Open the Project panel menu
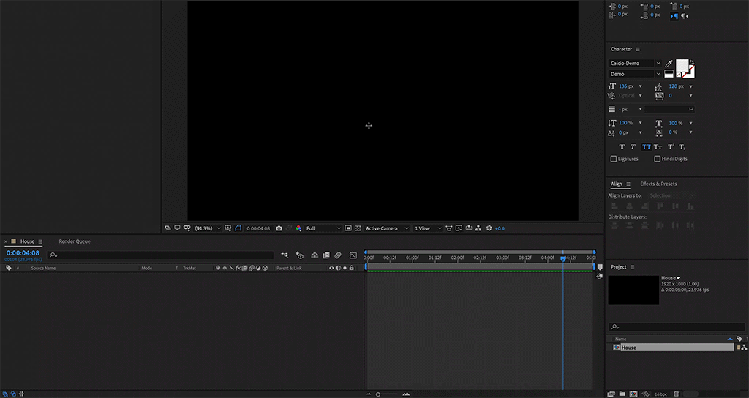The image size is (749, 398). [x=632, y=267]
